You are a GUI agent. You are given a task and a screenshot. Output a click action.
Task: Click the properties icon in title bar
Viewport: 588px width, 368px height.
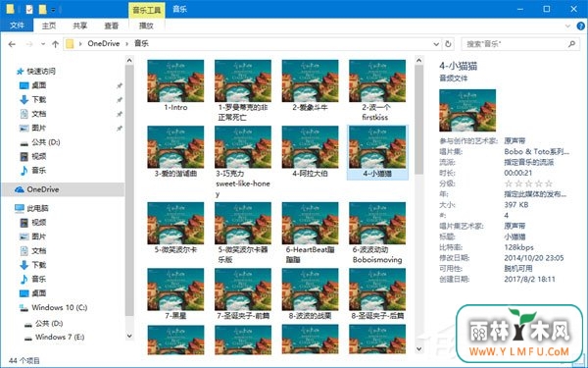pos(29,10)
